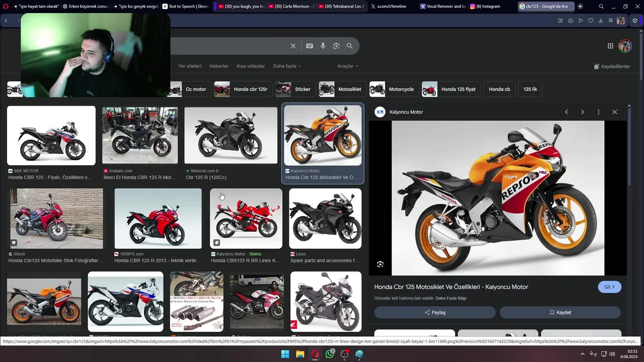Open SBK MOTOR Honda CBR 125 thumbnail

click(51, 135)
